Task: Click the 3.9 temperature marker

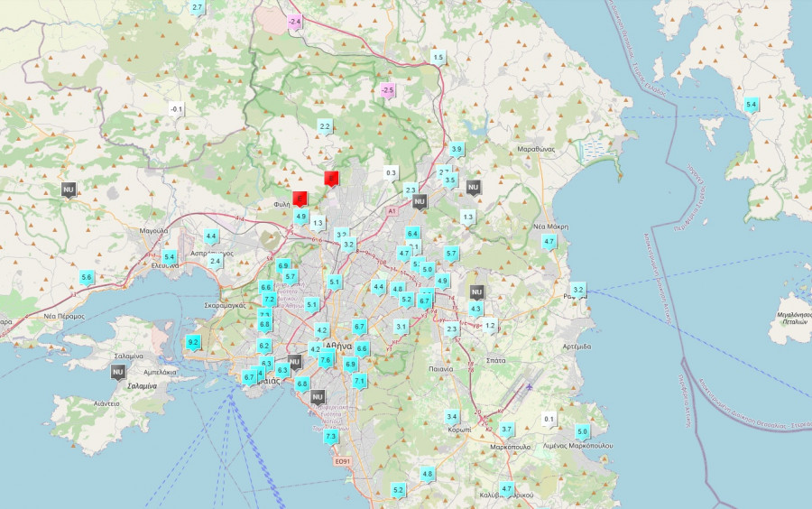Action: click(457, 149)
